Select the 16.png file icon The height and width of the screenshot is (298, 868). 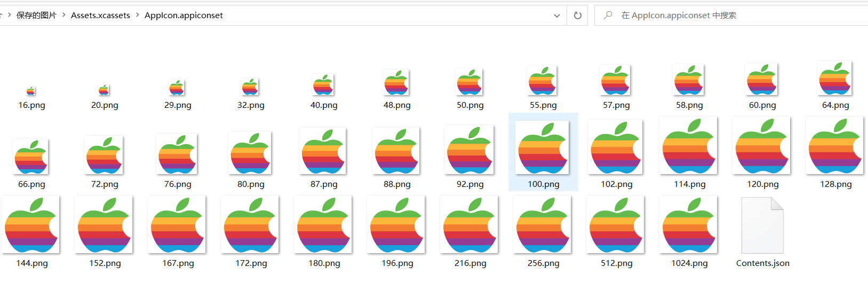(x=31, y=91)
